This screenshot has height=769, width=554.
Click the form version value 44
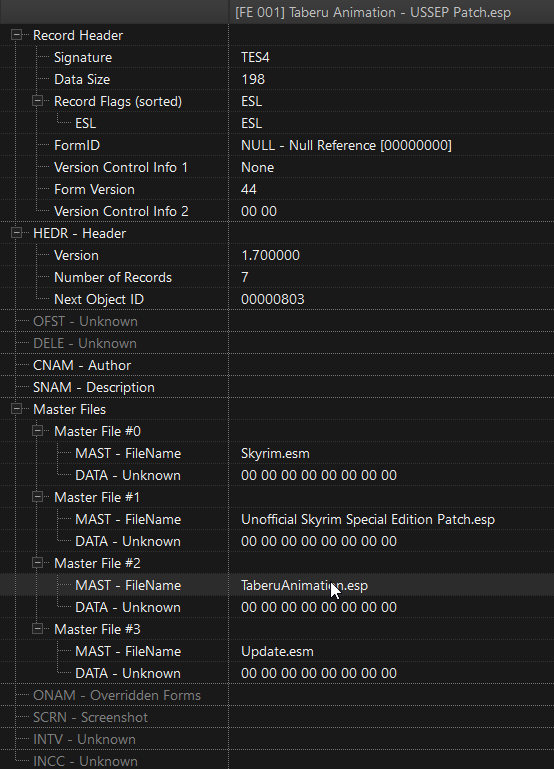(x=249, y=189)
